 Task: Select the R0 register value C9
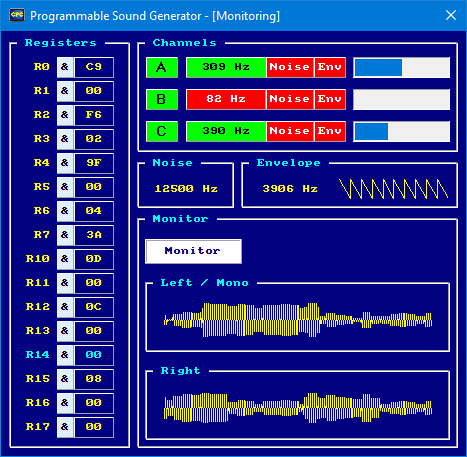click(x=94, y=67)
